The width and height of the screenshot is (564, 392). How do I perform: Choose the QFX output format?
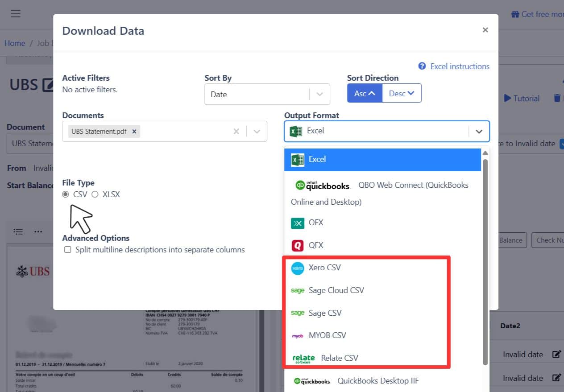(x=383, y=245)
